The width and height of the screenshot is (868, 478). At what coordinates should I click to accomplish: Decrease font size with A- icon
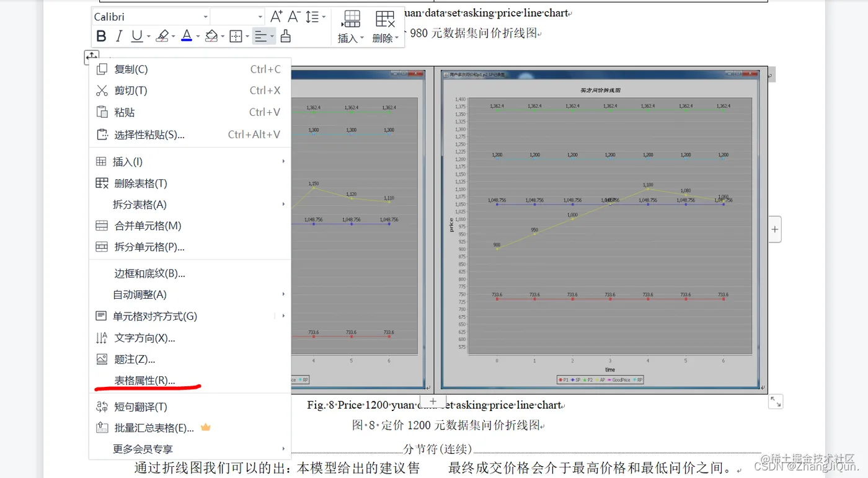click(294, 17)
